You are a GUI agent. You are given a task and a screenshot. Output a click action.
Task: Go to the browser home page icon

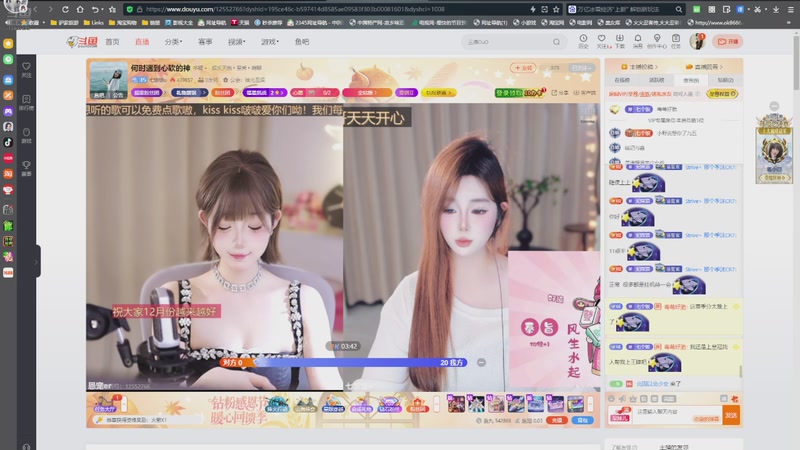(x=80, y=9)
